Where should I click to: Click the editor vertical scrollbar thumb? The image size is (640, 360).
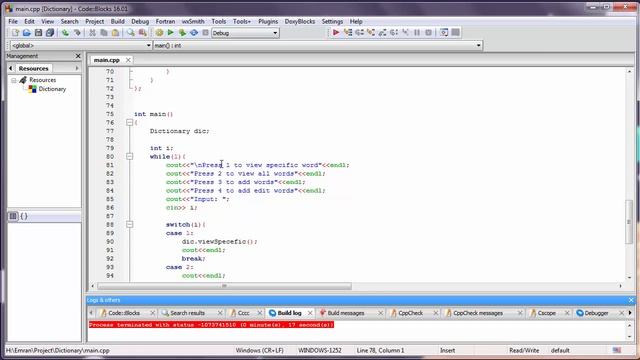tap(629, 222)
